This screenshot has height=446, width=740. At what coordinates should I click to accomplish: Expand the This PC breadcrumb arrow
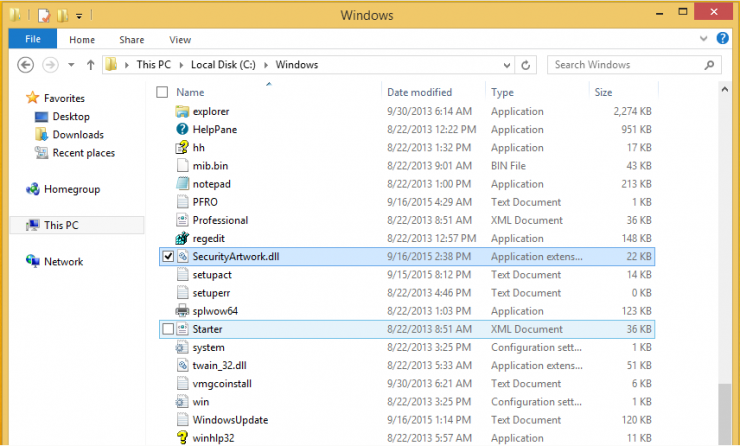click(181, 65)
